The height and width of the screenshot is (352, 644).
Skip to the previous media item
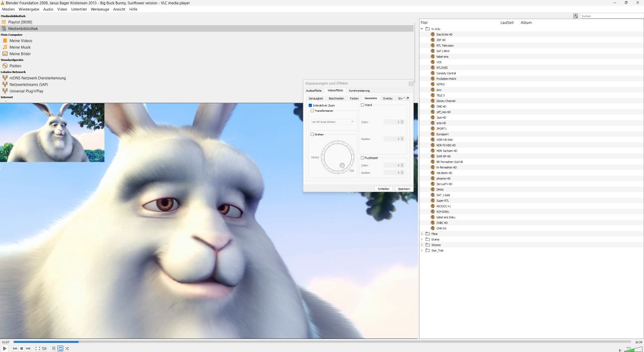(15, 348)
